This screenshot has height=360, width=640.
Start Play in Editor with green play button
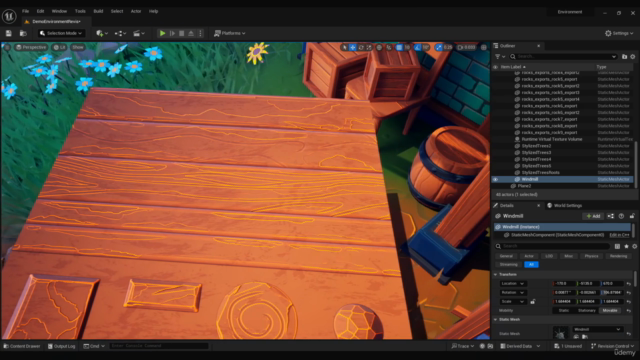click(162, 33)
